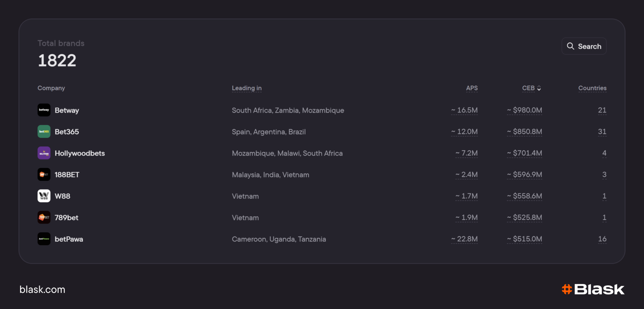Open the blask.com link

(x=42, y=290)
